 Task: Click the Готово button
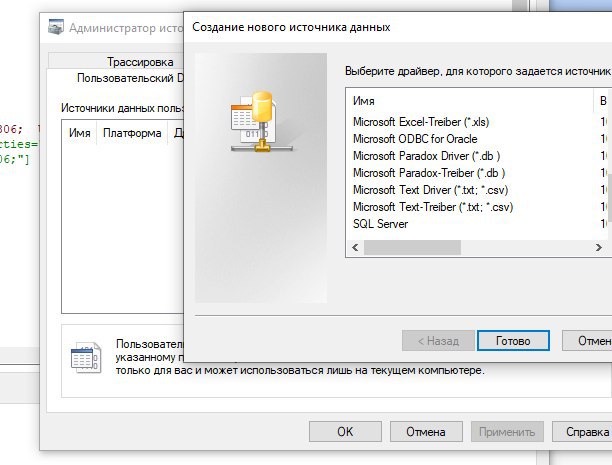(513, 341)
